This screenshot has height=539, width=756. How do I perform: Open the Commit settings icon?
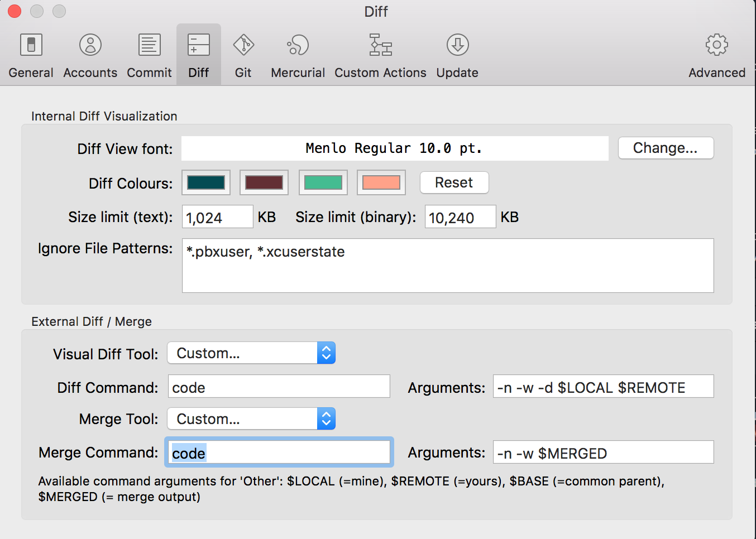tap(149, 55)
